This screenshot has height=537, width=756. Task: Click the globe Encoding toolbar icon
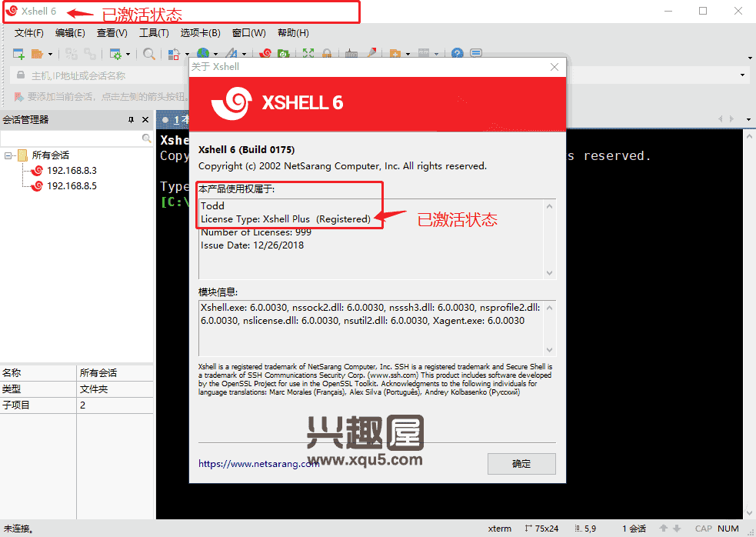203,53
